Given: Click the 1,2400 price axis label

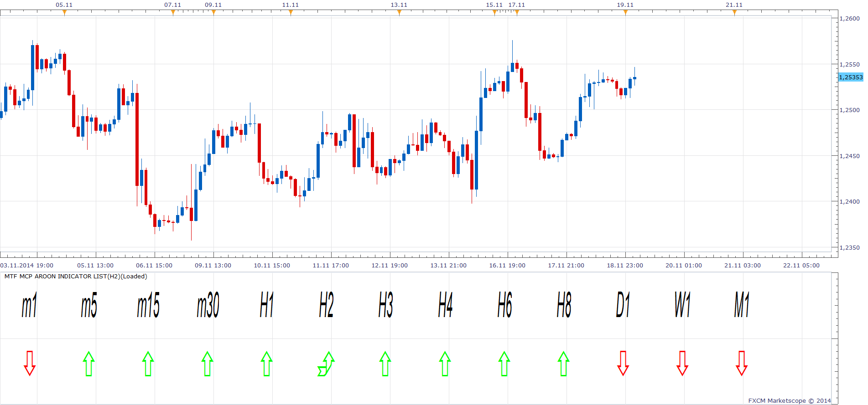Looking at the screenshot, I should (850, 201).
